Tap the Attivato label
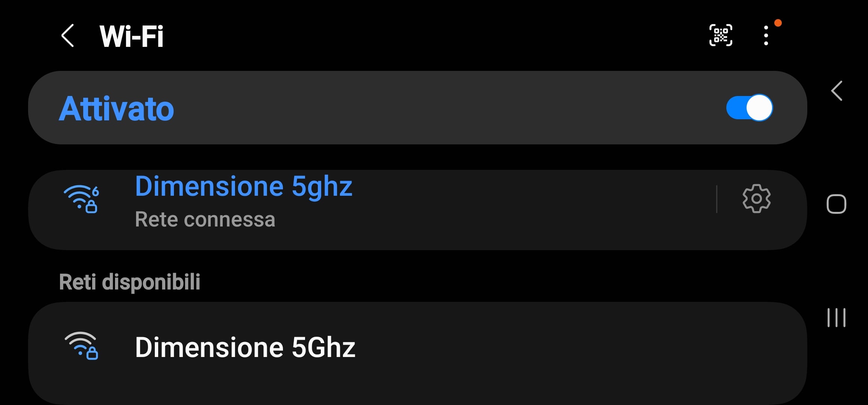The width and height of the screenshot is (868, 405). pyautogui.click(x=116, y=109)
